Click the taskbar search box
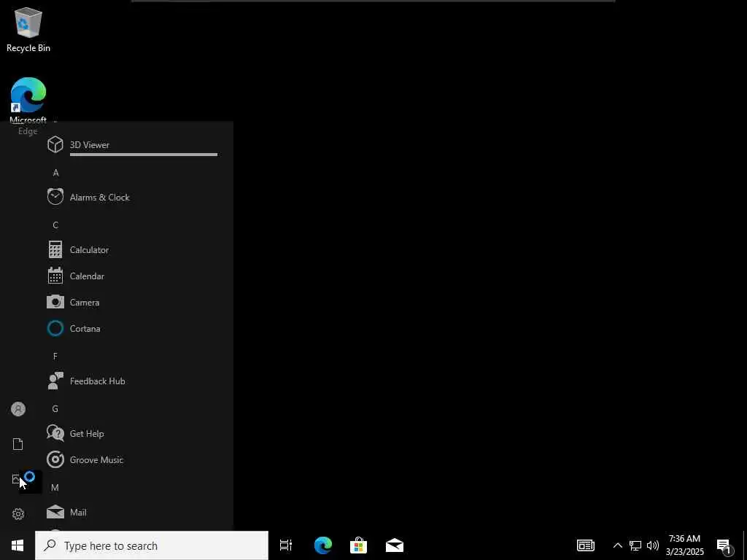The width and height of the screenshot is (747, 560). point(152,545)
